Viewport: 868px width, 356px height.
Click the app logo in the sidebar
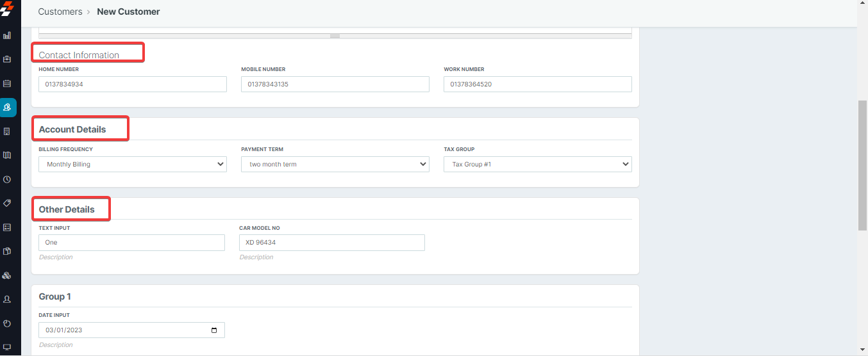pyautogui.click(x=7, y=11)
